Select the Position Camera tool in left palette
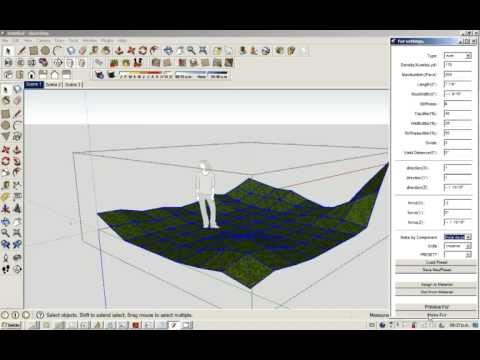Screen dimensions: 480x360 tap(6, 257)
